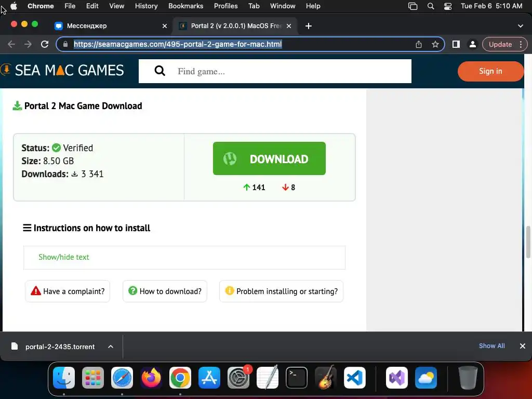Image resolution: width=532 pixels, height=399 pixels.
Task: Open the cloud weather app in the dock
Action: [x=426, y=378]
